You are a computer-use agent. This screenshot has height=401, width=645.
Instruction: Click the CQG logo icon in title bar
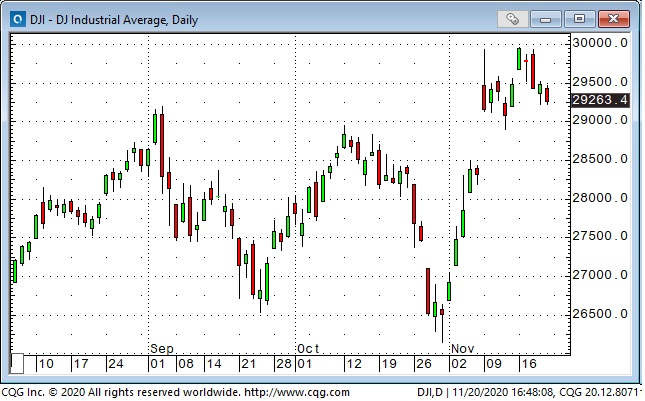click(x=18, y=19)
